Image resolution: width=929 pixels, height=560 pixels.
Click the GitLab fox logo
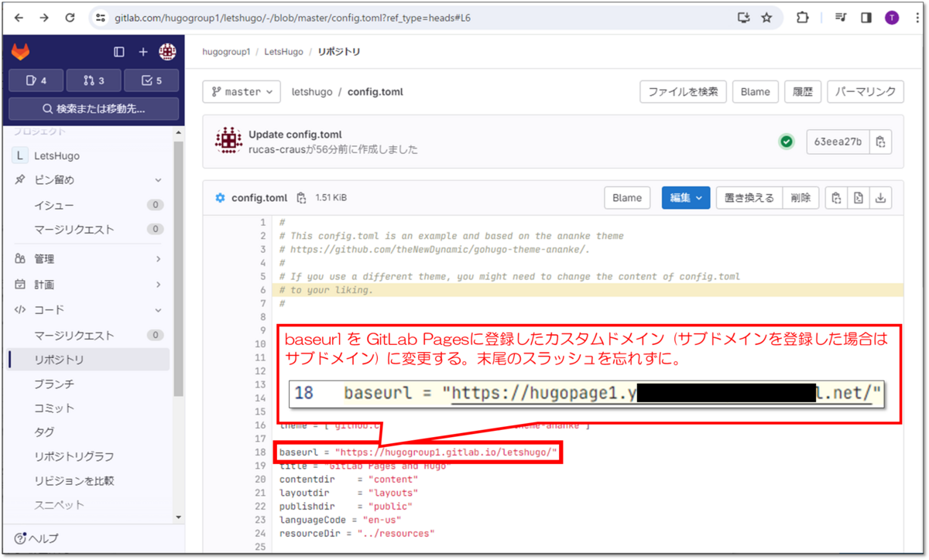pyautogui.click(x=20, y=52)
